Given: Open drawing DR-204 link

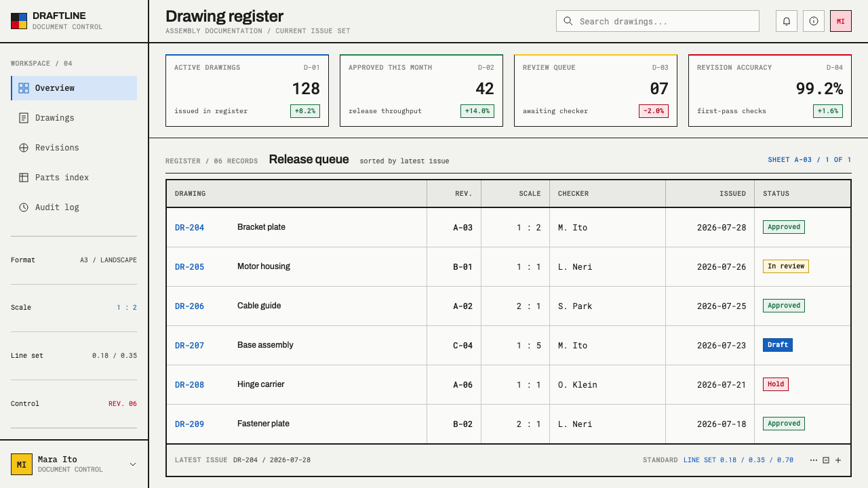Looking at the screenshot, I should click(x=189, y=228).
